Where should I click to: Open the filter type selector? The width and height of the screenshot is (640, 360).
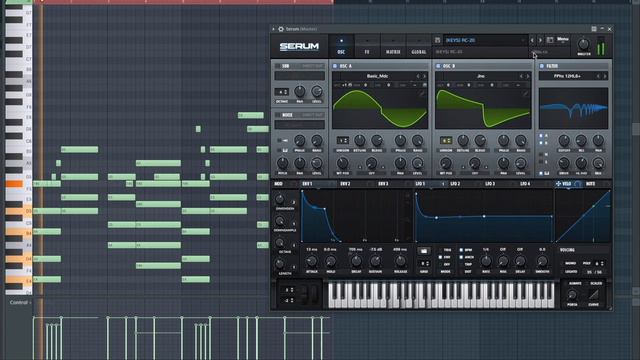(567, 76)
